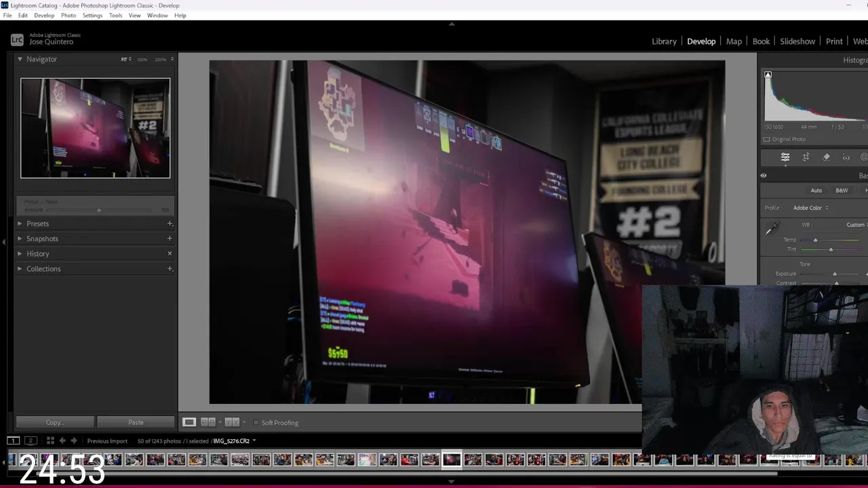The height and width of the screenshot is (488, 868).
Task: Open IMG_5276.CR2 filename dropdown
Action: [x=233, y=441]
